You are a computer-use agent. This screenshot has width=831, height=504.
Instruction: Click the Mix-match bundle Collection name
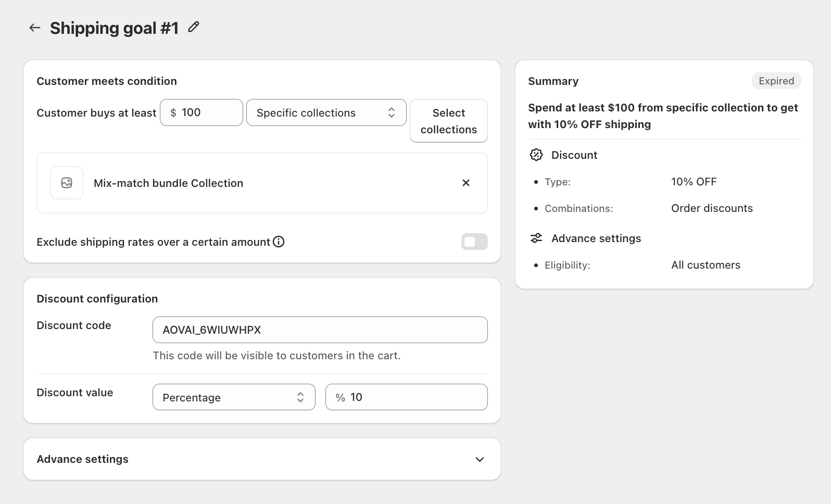pyautogui.click(x=169, y=183)
